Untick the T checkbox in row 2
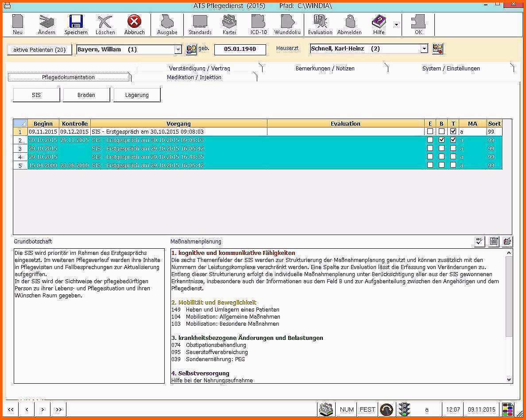Image resolution: width=526 pixels, height=420 pixels. (453, 140)
